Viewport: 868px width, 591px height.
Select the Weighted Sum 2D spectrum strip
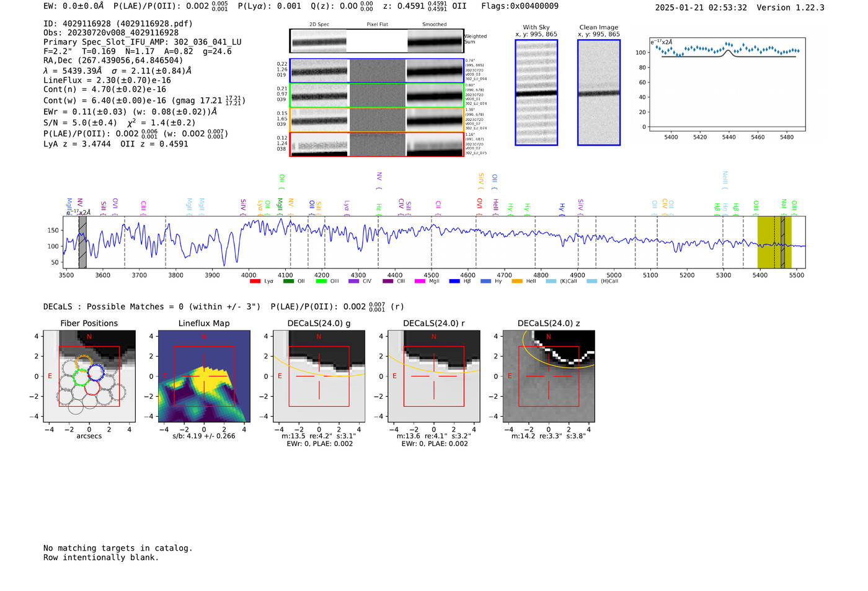(376, 41)
